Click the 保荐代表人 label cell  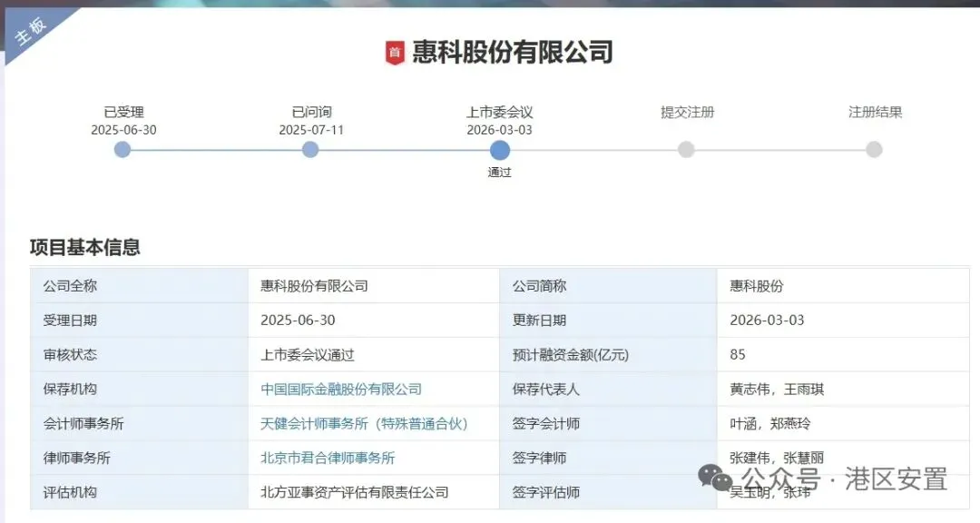pyautogui.click(x=608, y=390)
